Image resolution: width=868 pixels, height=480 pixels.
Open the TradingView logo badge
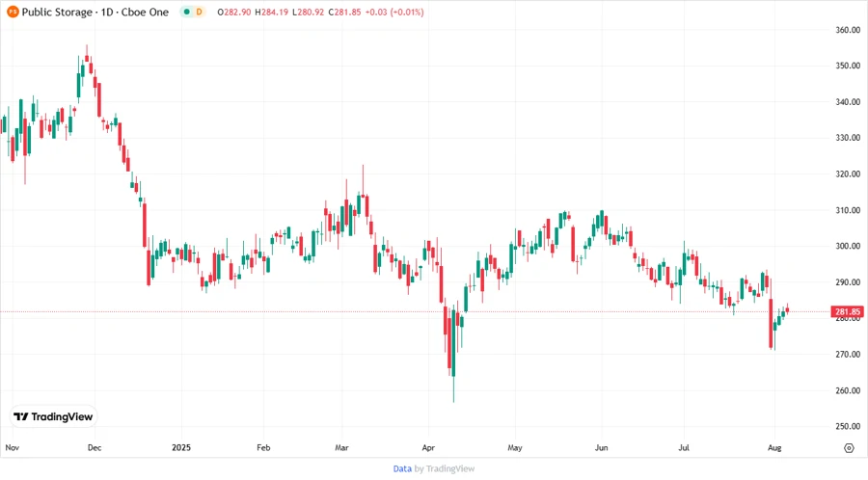[53, 416]
